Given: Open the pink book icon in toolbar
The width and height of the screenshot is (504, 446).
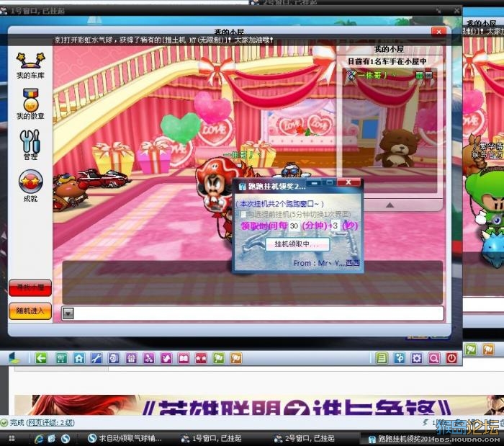Looking at the screenshot, I should click(184, 358).
